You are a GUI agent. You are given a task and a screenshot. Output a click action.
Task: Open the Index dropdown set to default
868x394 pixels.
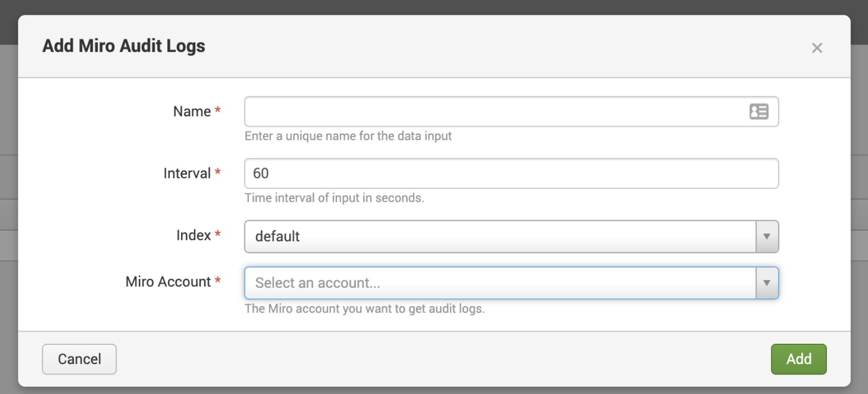(x=499, y=237)
